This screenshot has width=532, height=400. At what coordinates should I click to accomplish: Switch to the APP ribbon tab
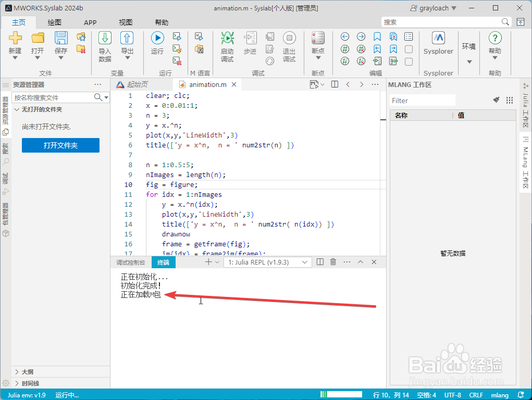point(90,22)
